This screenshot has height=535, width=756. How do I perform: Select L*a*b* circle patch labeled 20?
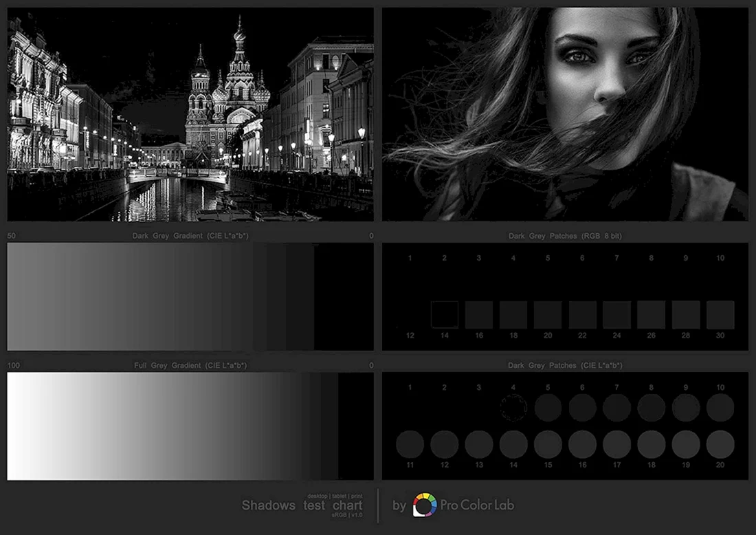pyautogui.click(x=720, y=444)
